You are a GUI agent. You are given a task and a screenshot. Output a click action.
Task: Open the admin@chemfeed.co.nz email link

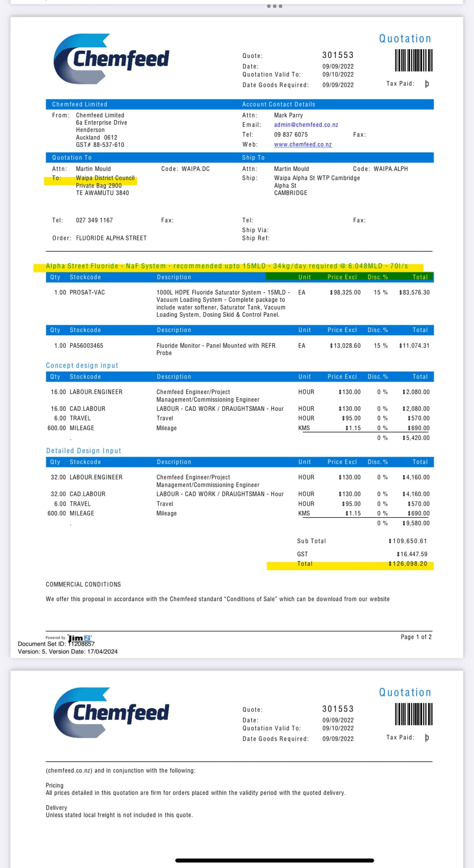pyautogui.click(x=306, y=125)
